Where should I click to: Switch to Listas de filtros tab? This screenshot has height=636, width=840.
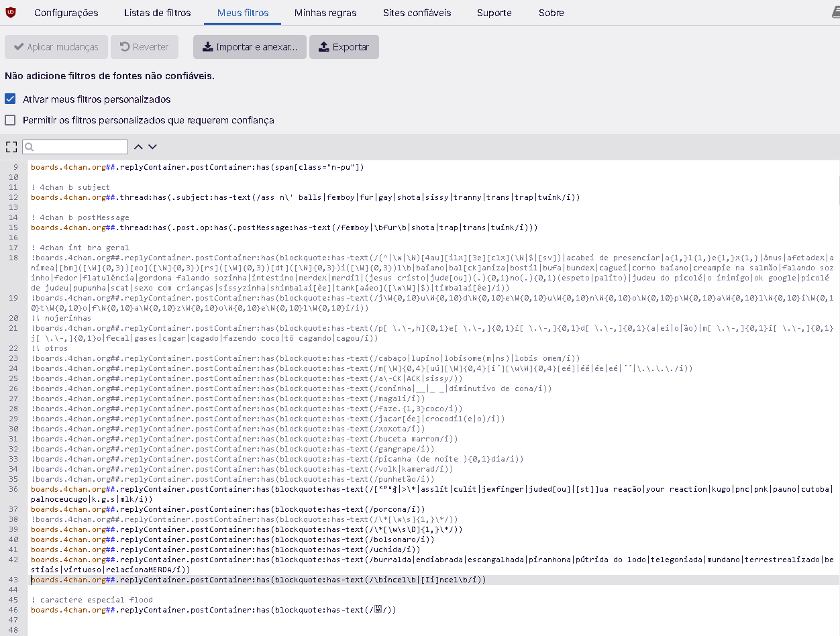158,13
